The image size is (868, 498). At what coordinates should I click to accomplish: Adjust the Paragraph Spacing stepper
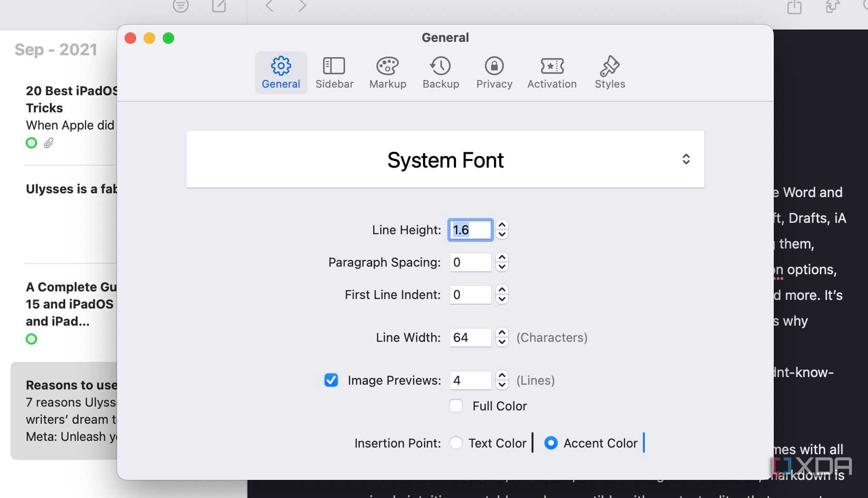502,262
